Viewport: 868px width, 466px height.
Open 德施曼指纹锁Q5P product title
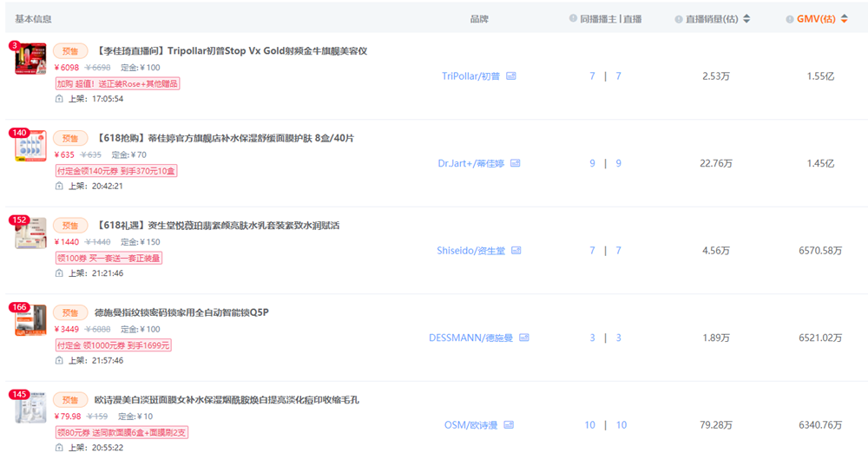click(x=181, y=312)
